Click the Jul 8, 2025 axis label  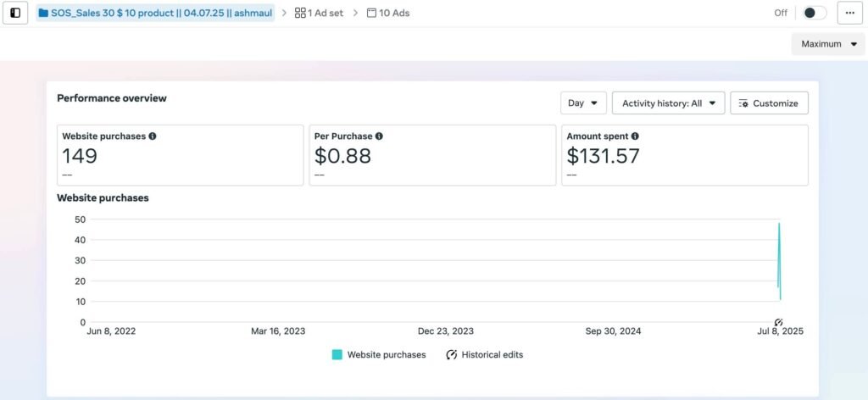[x=780, y=331]
